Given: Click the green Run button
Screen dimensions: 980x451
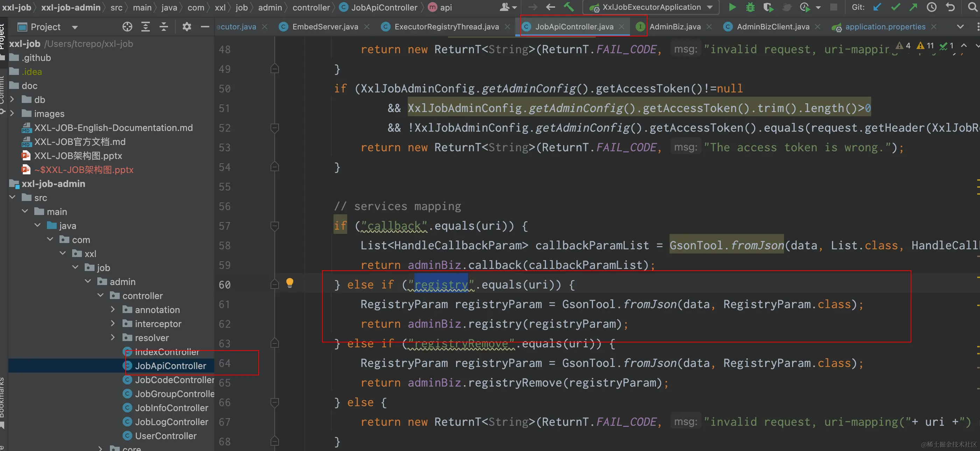Looking at the screenshot, I should [732, 7].
